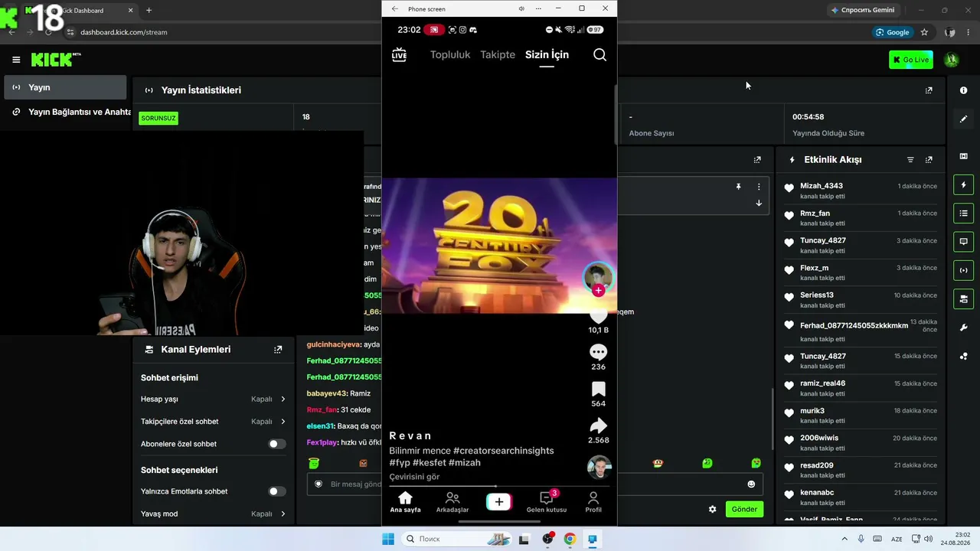Follow creator with red plus badge

tap(598, 291)
